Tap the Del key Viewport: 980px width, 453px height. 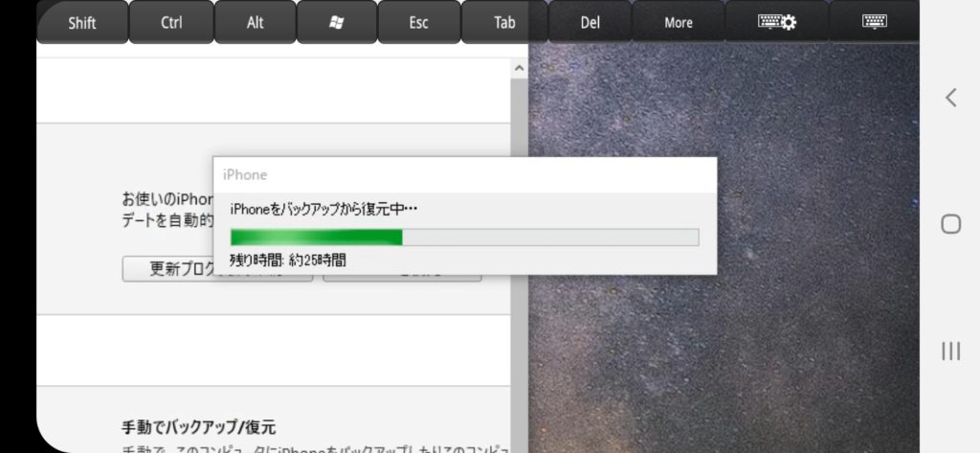point(590,23)
